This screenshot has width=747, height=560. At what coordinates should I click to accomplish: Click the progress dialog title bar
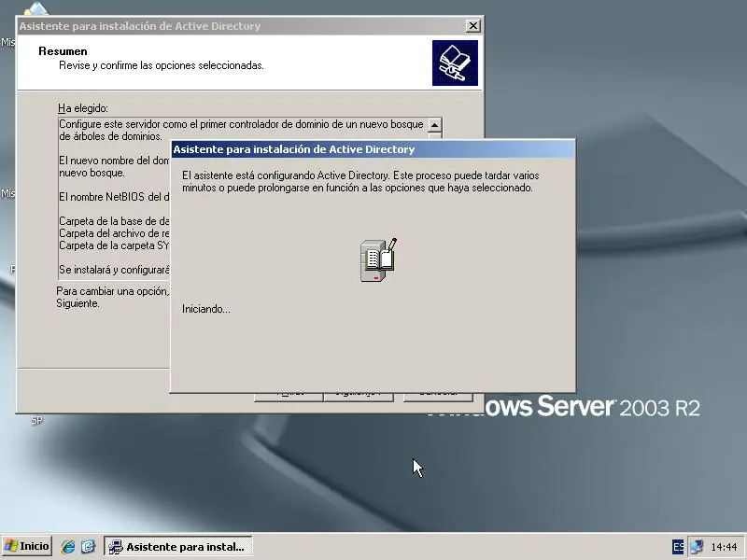click(373, 149)
